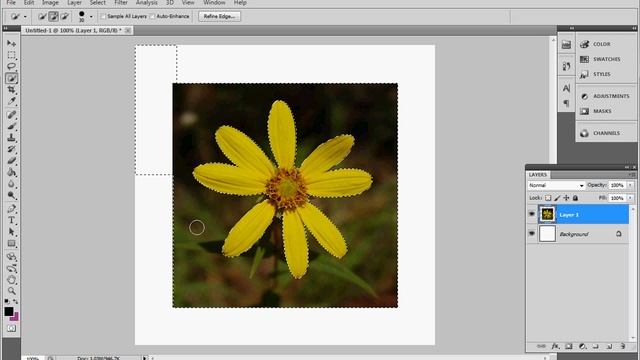Choose Subtract from Selection mode
This screenshot has height=360, width=640.
64,16
